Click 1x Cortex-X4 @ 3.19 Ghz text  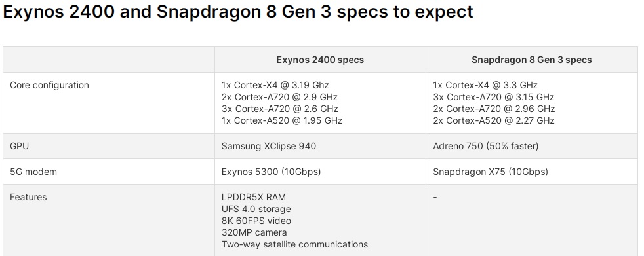coord(275,85)
